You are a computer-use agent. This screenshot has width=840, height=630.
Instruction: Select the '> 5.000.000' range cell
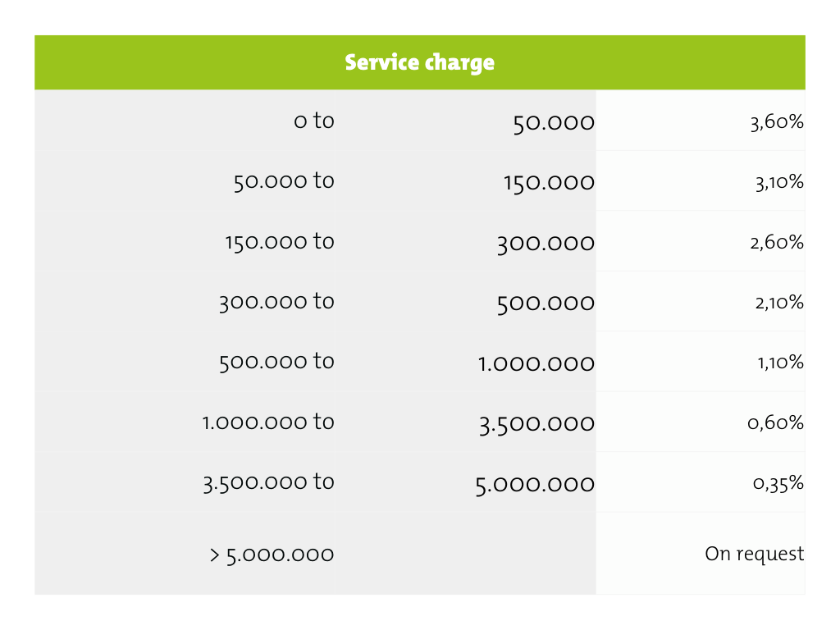[272, 555]
